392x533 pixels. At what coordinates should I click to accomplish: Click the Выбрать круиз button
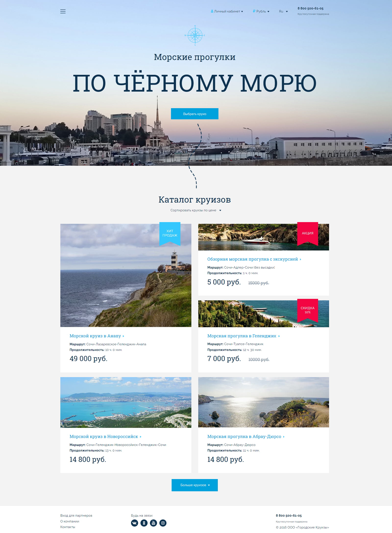[x=195, y=114]
